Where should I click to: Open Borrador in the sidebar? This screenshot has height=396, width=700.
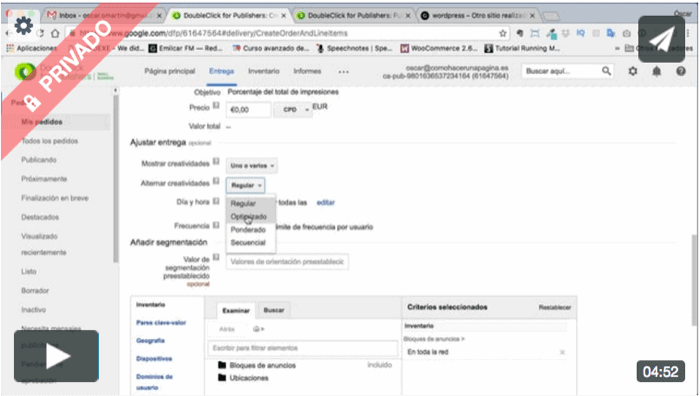pos(35,291)
